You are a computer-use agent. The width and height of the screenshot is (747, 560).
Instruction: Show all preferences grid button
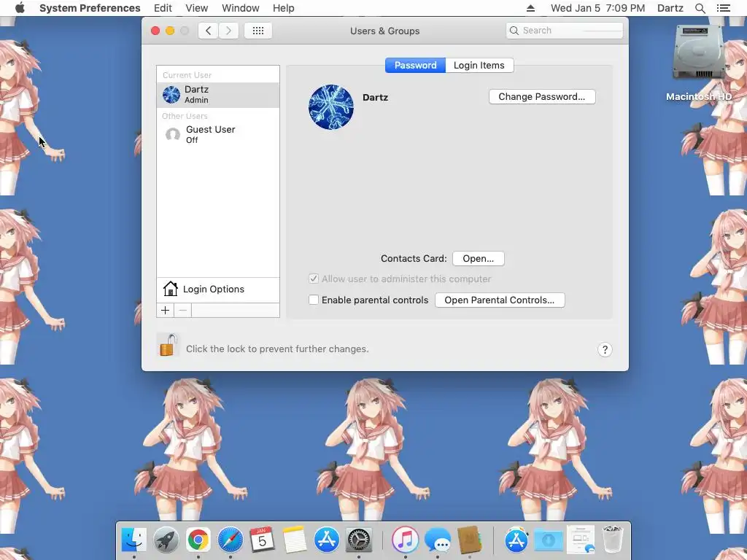click(x=258, y=31)
